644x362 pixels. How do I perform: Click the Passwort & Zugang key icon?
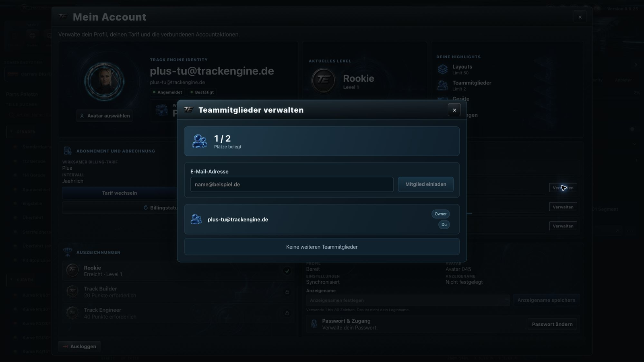point(314,324)
